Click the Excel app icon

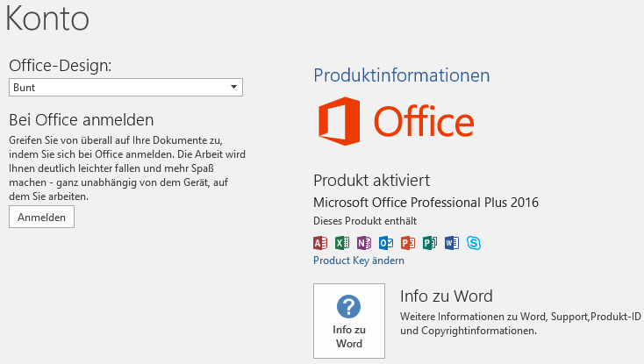(x=341, y=243)
